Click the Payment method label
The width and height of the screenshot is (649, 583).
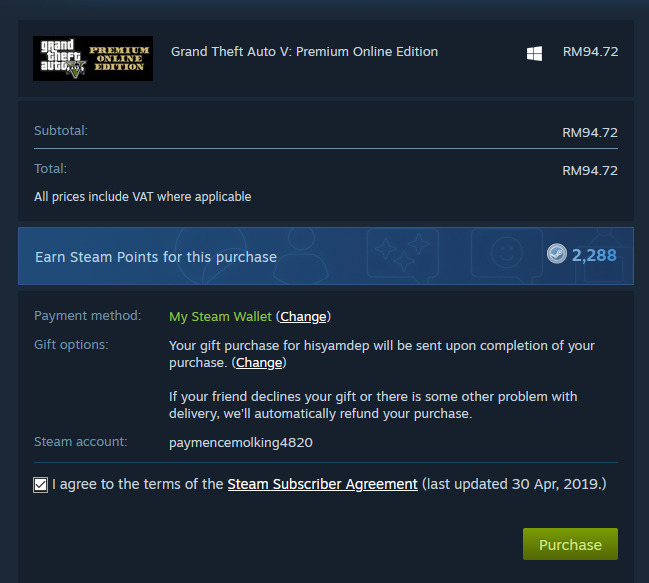[x=88, y=316]
